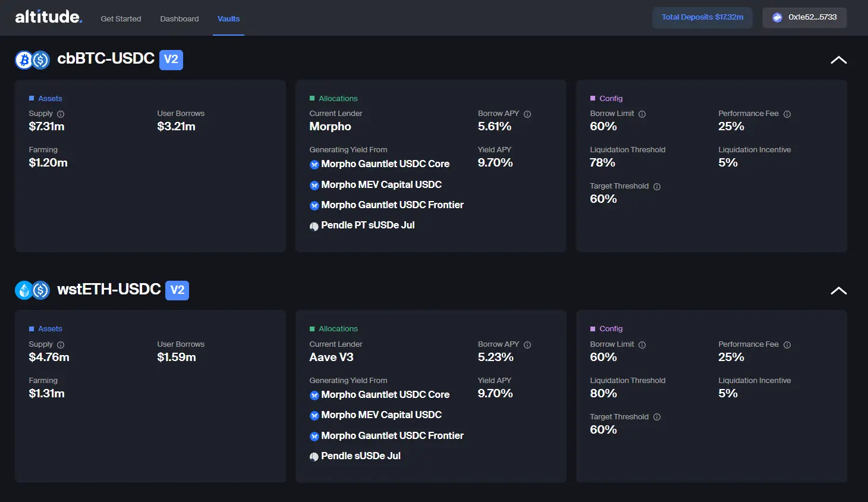868x502 pixels.
Task: Click the V2 badge next to wstETH-USDC
Action: [177, 290]
